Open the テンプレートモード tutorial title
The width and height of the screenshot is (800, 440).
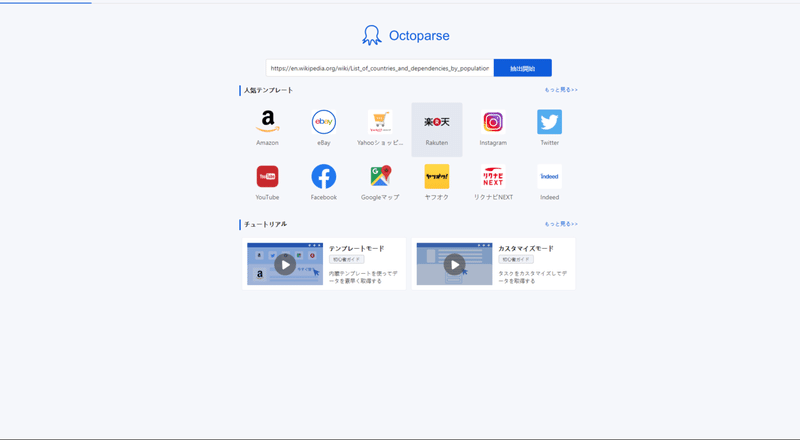[357, 249]
